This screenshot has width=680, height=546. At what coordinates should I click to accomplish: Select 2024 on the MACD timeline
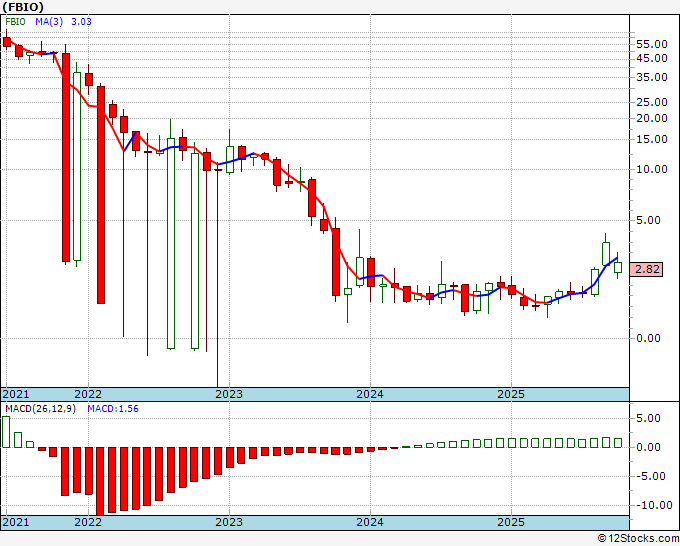pyautogui.click(x=370, y=522)
